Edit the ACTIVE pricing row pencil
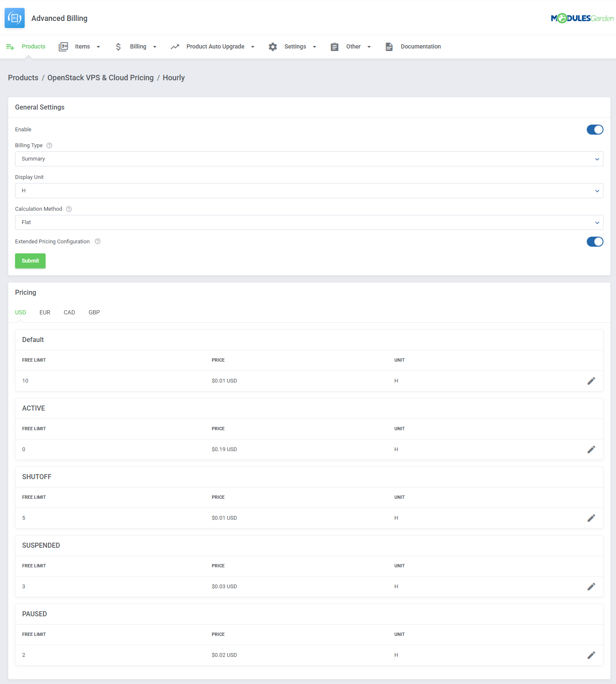Screen dimensions: 616x684 click(591, 449)
